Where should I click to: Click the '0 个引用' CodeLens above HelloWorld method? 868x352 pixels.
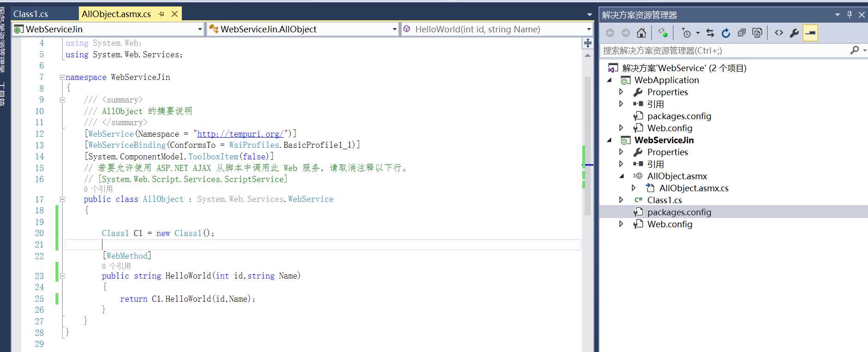click(x=116, y=266)
